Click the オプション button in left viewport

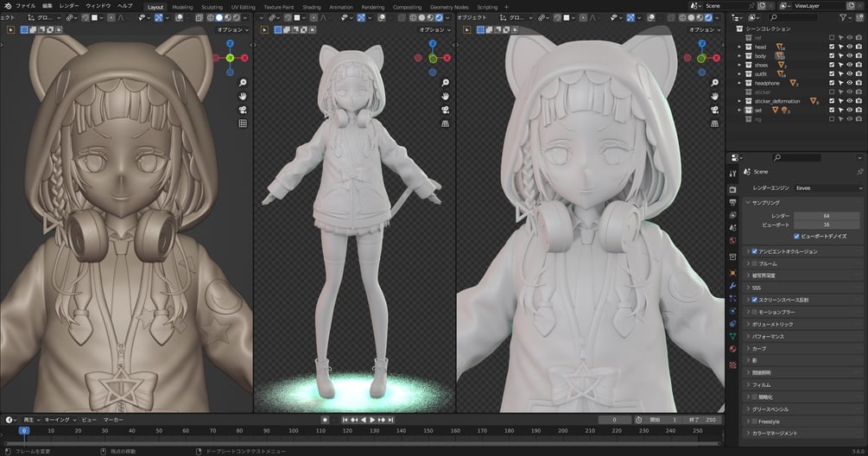click(x=232, y=30)
